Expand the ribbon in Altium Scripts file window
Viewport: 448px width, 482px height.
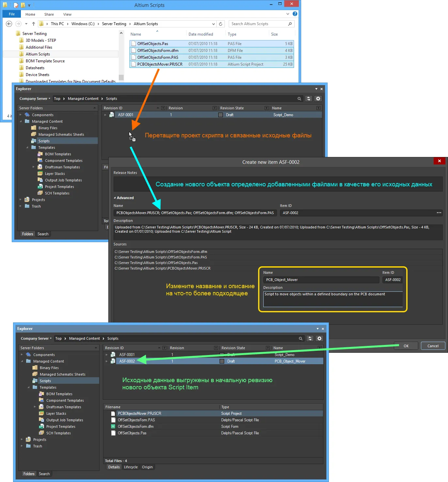[288, 14]
